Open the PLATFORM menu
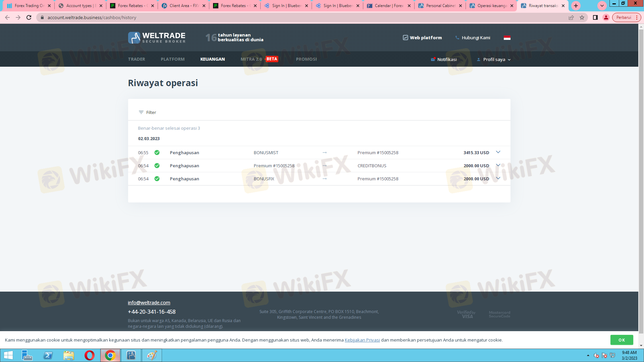 (x=172, y=59)
